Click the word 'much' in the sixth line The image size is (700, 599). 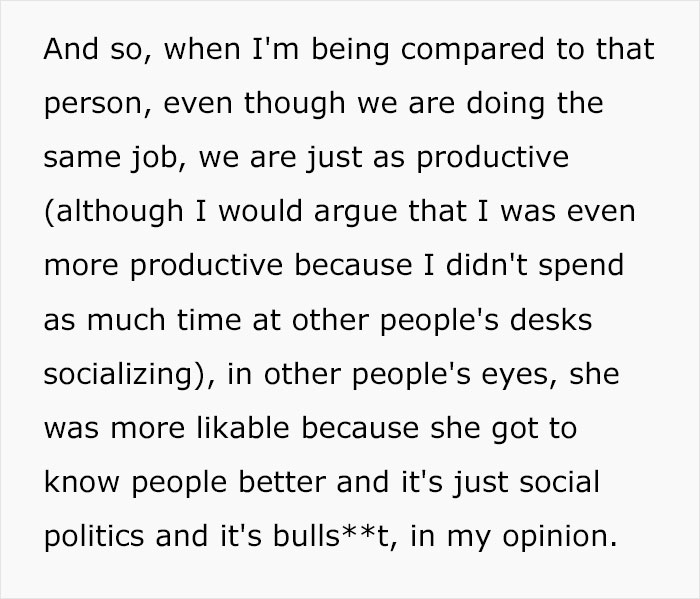[x=126, y=319]
